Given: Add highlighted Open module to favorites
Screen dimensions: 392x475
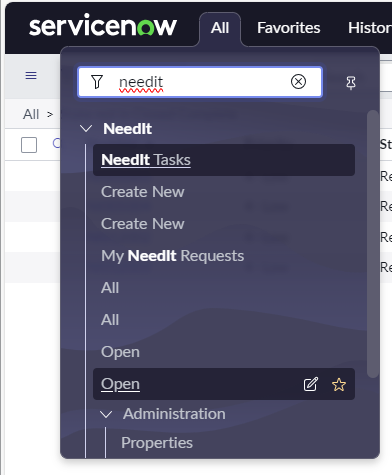Looking at the screenshot, I should point(339,384).
